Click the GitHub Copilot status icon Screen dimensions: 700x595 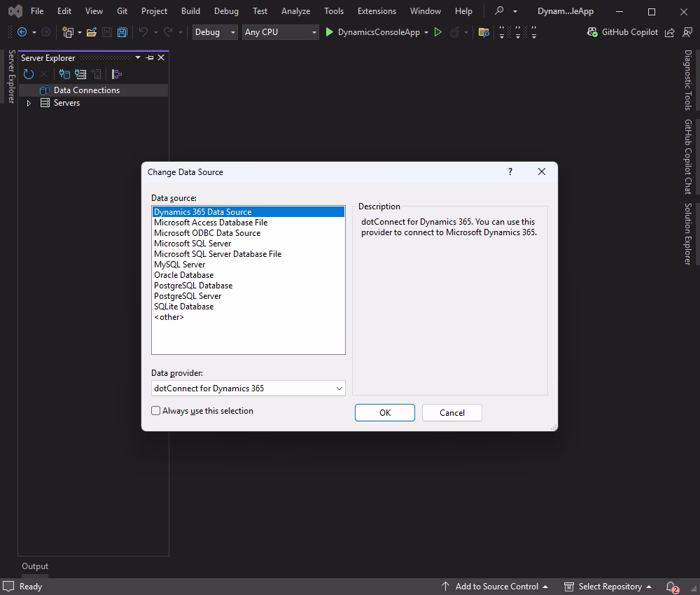pyautogui.click(x=592, y=32)
